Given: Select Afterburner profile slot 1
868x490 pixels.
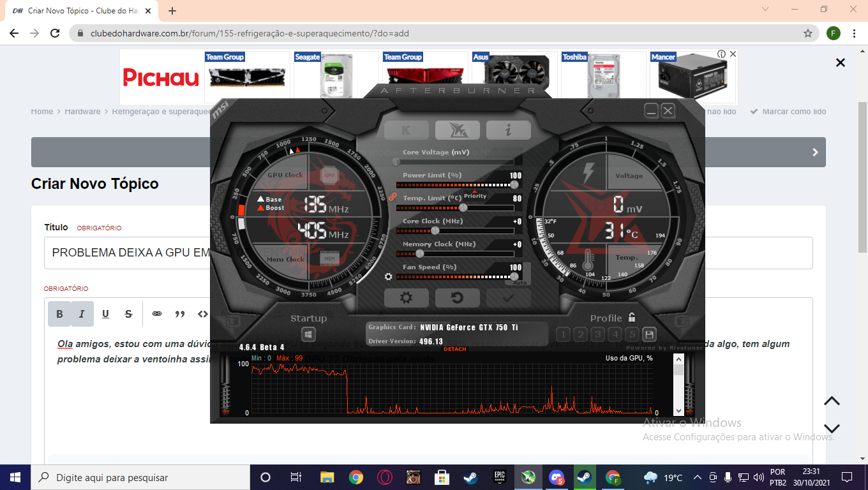Looking at the screenshot, I should (x=563, y=334).
